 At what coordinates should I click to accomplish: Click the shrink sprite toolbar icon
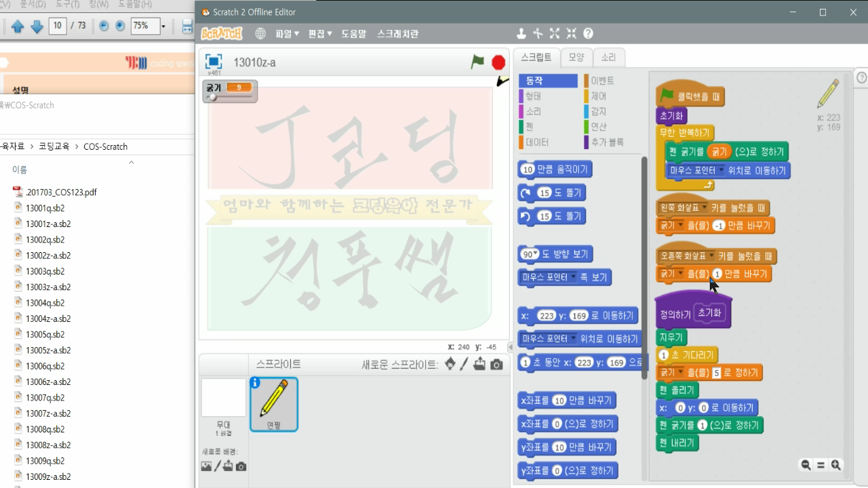(x=571, y=33)
